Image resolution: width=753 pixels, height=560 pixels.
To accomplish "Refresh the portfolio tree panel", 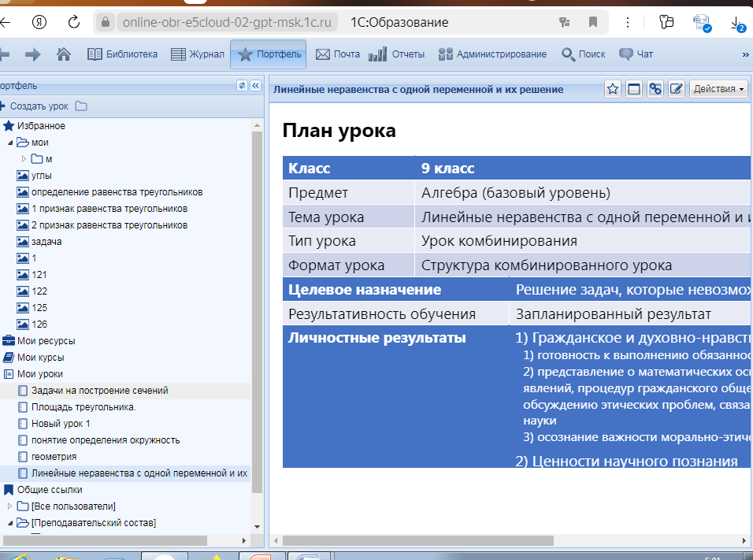I will click(242, 86).
